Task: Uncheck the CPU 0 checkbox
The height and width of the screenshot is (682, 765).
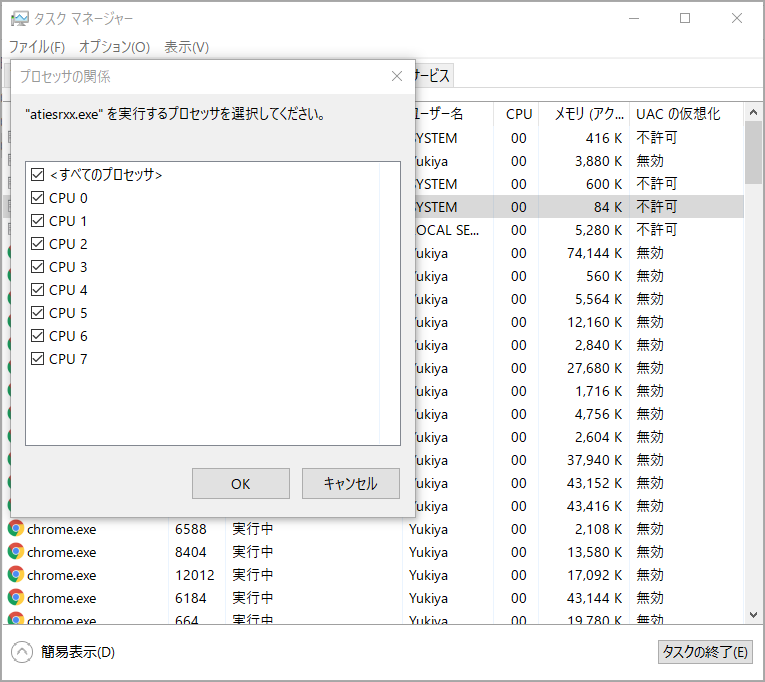Action: tap(38, 198)
